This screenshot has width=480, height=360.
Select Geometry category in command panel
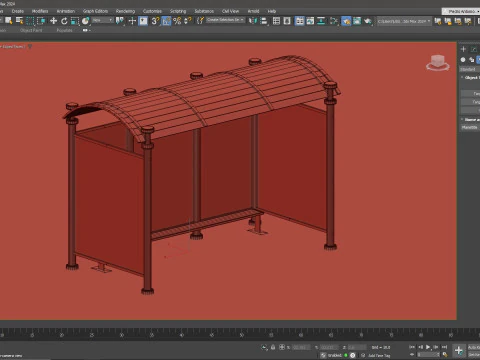463,60
